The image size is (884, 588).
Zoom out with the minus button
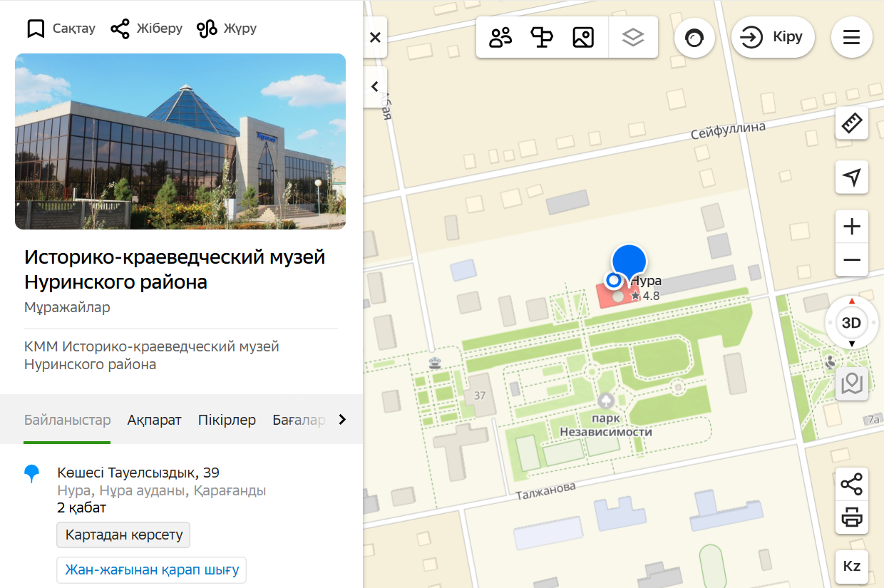click(851, 259)
